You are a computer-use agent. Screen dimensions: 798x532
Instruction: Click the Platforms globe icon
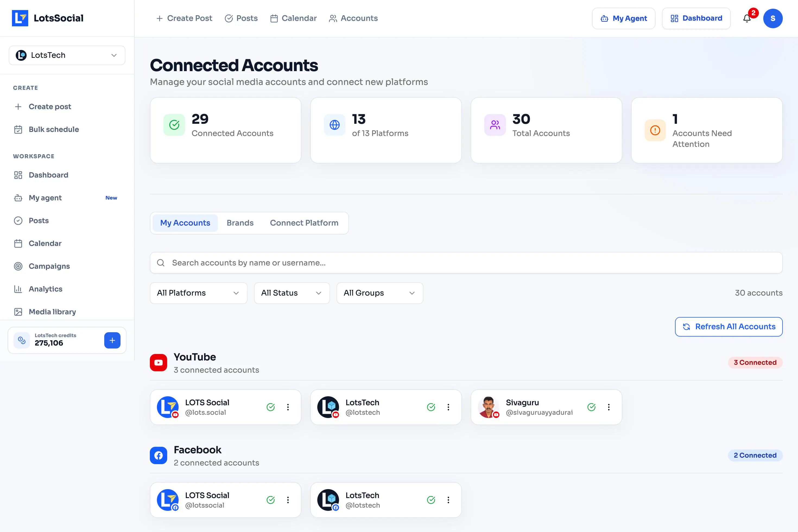(334, 125)
